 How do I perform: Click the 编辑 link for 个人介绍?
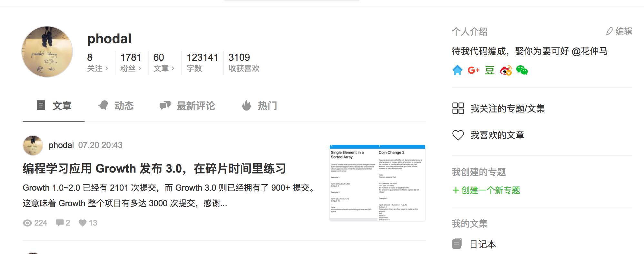619,31
